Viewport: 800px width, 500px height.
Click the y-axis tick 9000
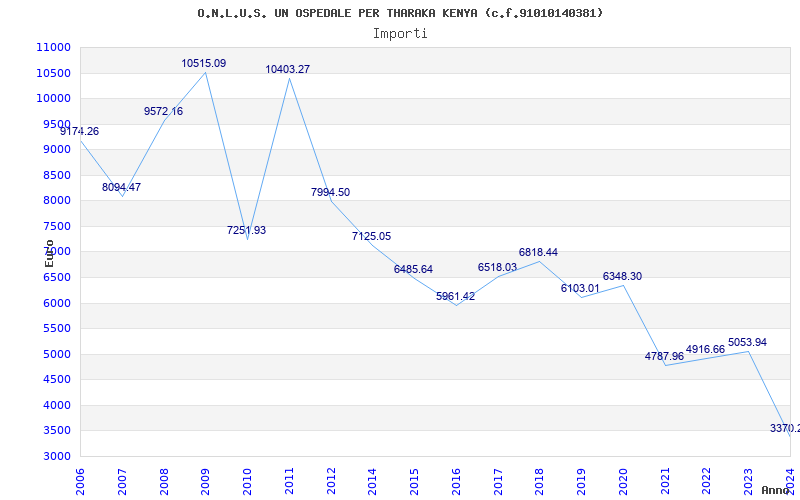pyautogui.click(x=57, y=149)
